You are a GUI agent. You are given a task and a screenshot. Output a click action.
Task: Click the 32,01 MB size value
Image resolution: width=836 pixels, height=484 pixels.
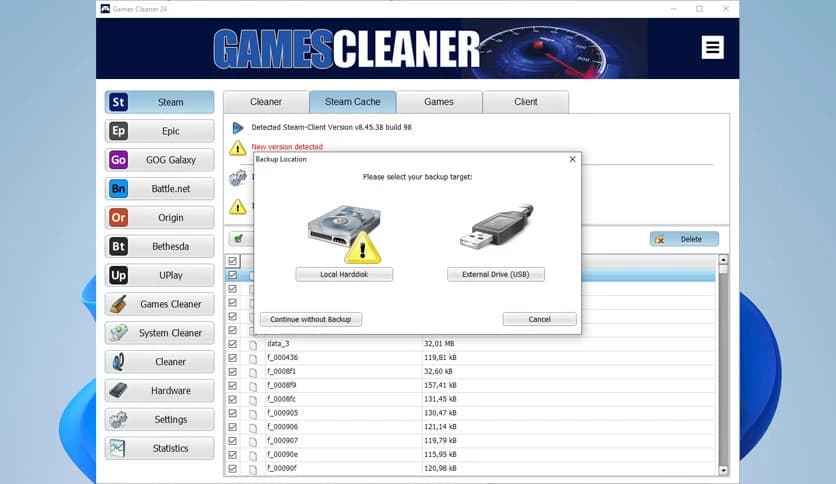point(439,344)
